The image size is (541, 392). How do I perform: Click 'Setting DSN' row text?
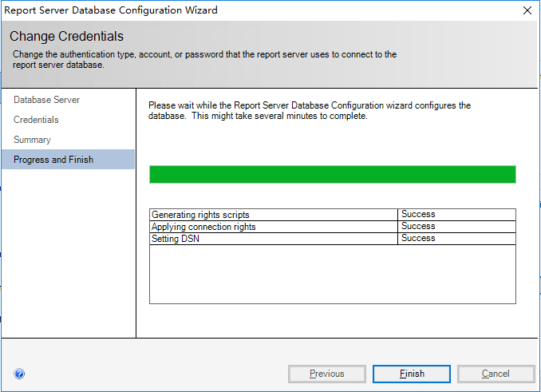[176, 239]
